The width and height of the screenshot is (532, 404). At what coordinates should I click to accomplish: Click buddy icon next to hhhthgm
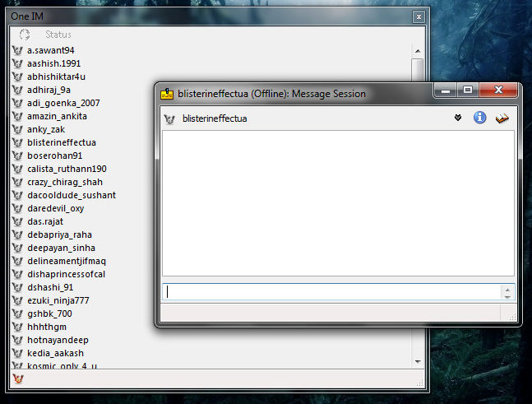[17, 327]
